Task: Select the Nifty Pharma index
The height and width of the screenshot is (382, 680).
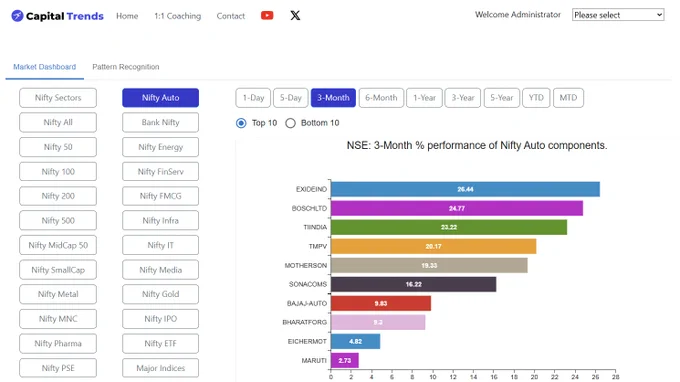Action: [x=58, y=343]
